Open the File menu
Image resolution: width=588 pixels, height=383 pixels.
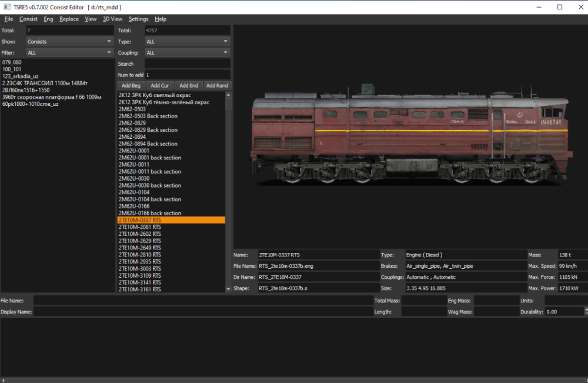tap(8, 19)
